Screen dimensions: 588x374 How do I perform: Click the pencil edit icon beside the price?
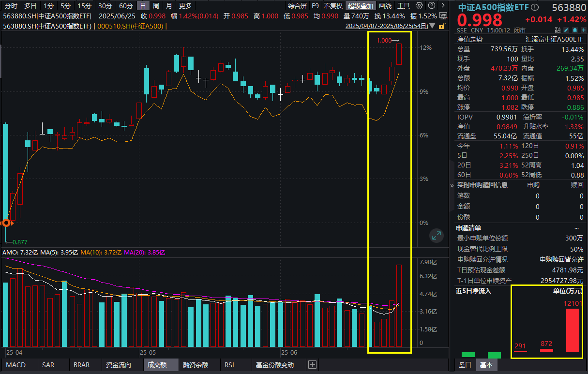566,29
